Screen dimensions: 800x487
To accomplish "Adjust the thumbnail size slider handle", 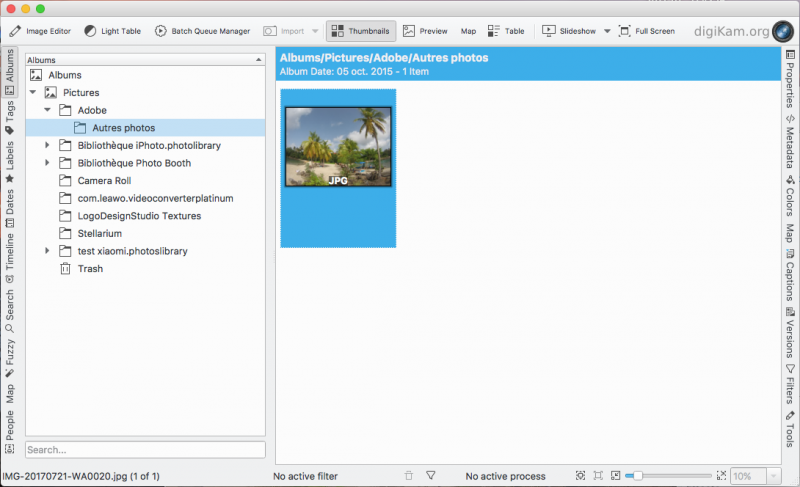I will point(638,476).
